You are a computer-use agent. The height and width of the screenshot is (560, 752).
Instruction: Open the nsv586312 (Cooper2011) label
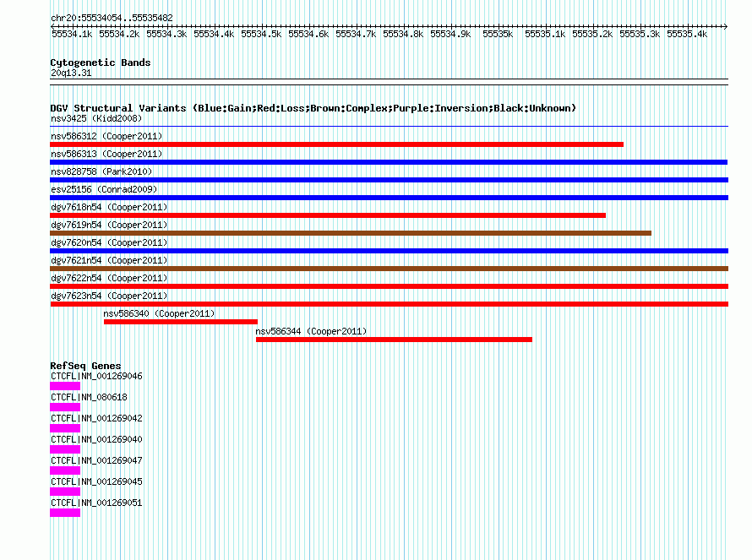point(106,136)
